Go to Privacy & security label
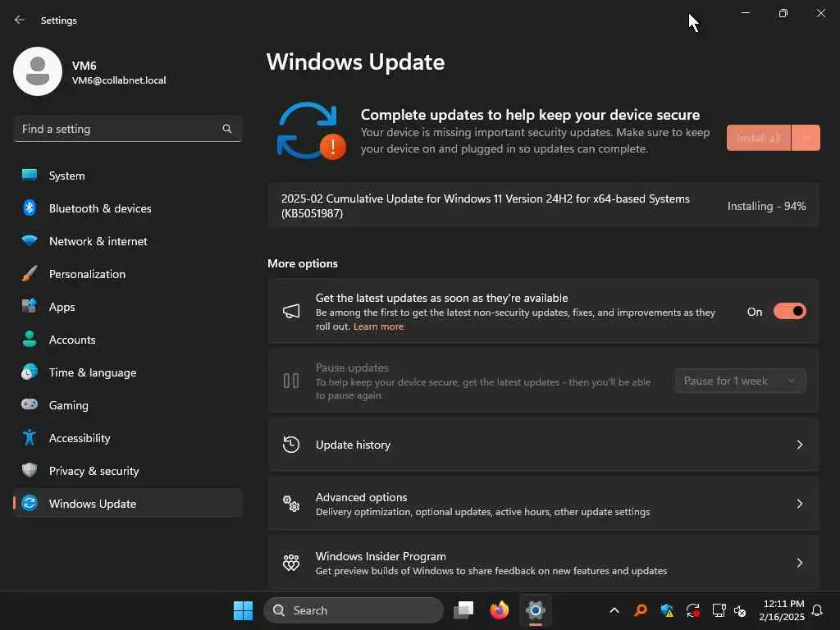The width and height of the screenshot is (840, 630). click(94, 471)
